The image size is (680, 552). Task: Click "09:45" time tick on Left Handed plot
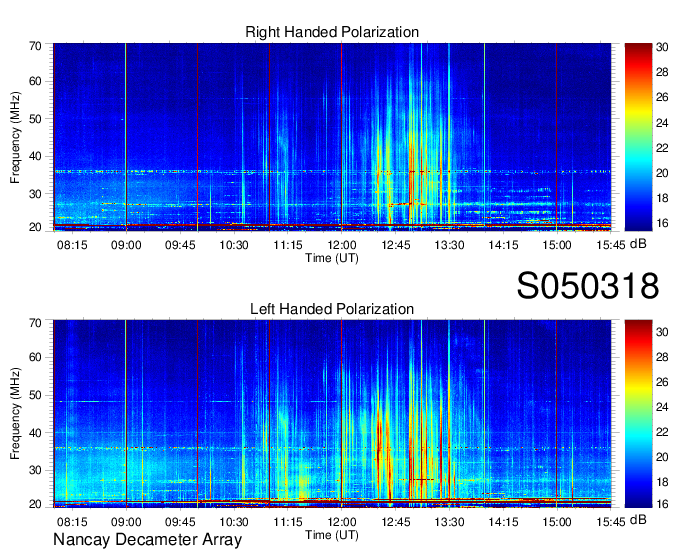tap(180, 522)
